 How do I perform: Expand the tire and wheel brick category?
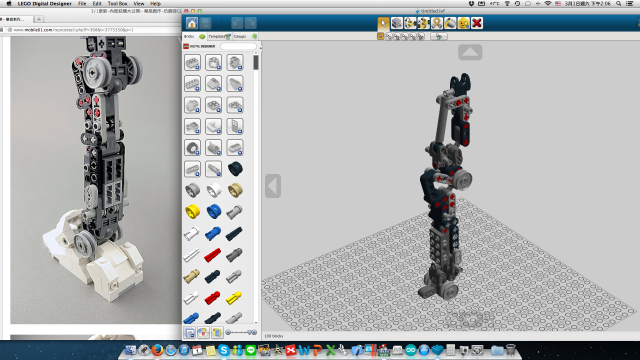(x=192, y=147)
